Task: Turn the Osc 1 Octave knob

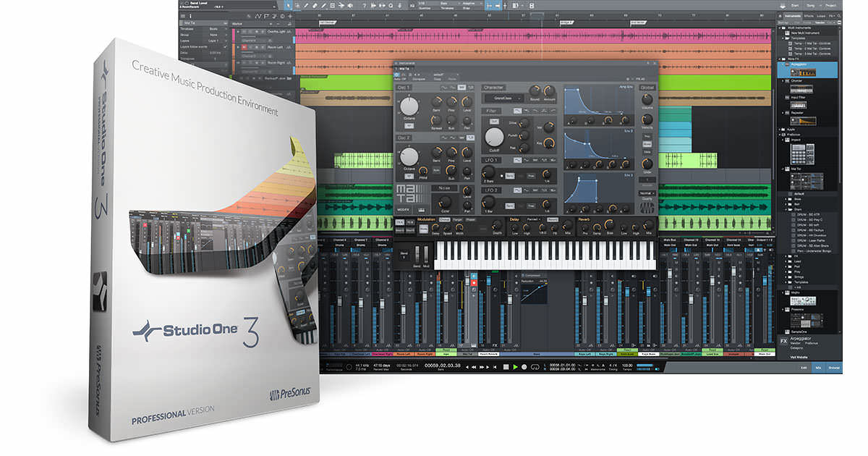Action: 409,107
